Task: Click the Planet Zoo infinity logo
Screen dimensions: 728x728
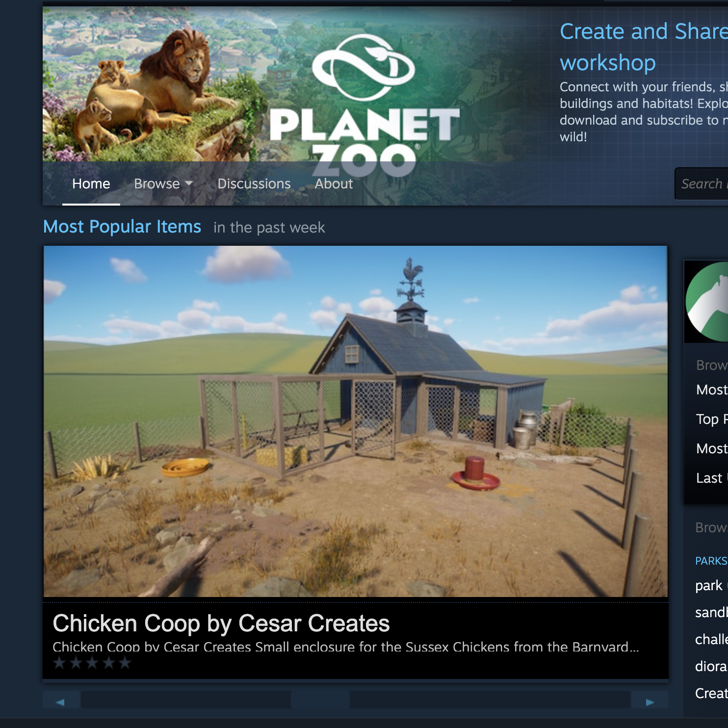Action: pos(364,67)
